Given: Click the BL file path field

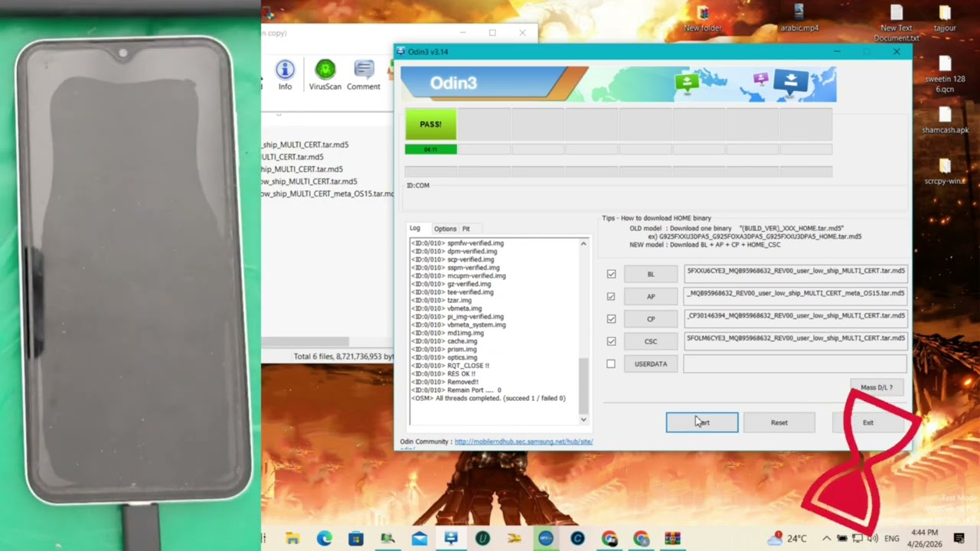Looking at the screenshot, I should pyautogui.click(x=795, y=274).
